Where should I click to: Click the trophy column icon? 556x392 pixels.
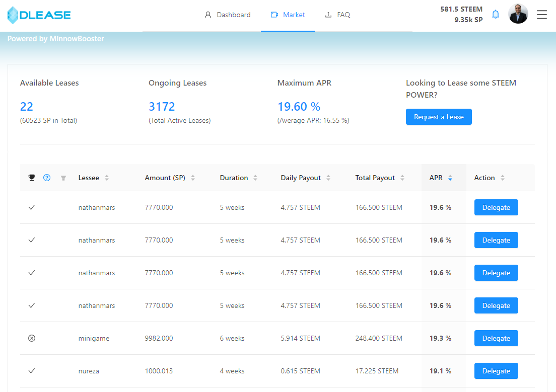32,178
